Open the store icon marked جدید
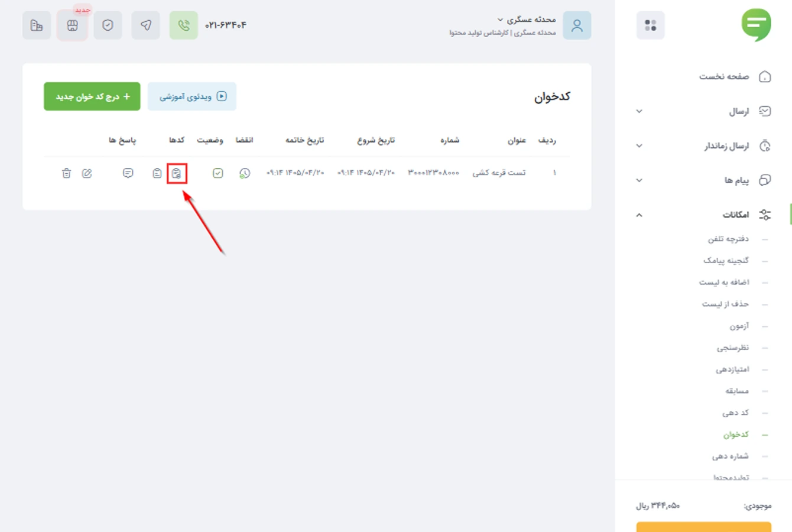The width and height of the screenshot is (792, 532). tap(72, 25)
